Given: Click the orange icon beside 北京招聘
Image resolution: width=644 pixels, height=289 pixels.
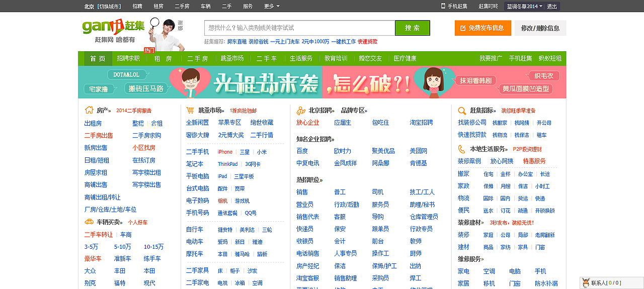Looking at the screenshot, I should click(x=301, y=110).
